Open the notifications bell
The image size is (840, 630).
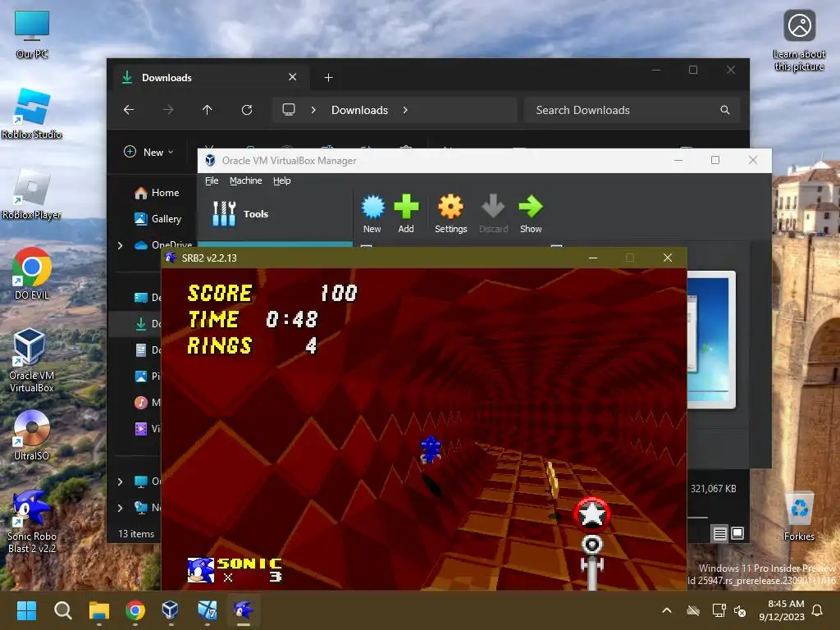(818, 610)
